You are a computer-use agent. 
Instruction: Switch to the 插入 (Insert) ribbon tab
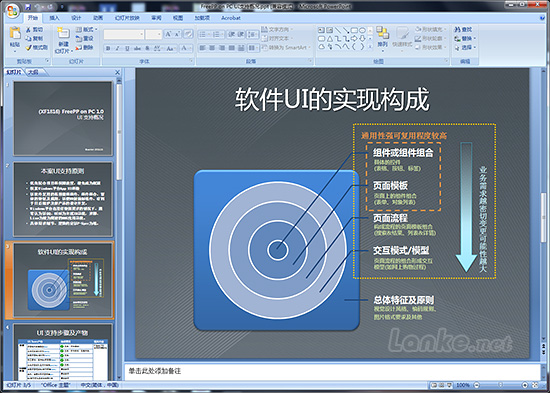coord(54,18)
